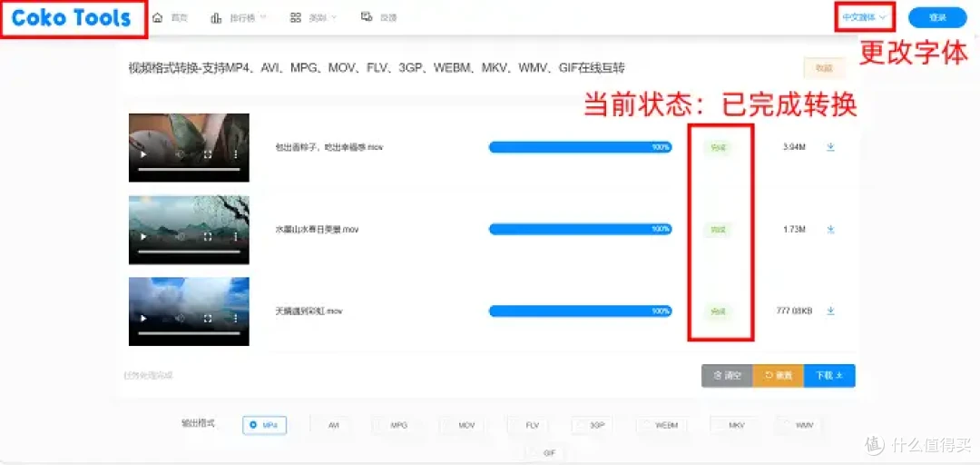This screenshot has width=980, height=465.
Task: Play the 天晴遇到彩虹 video preview
Action: pos(143,319)
